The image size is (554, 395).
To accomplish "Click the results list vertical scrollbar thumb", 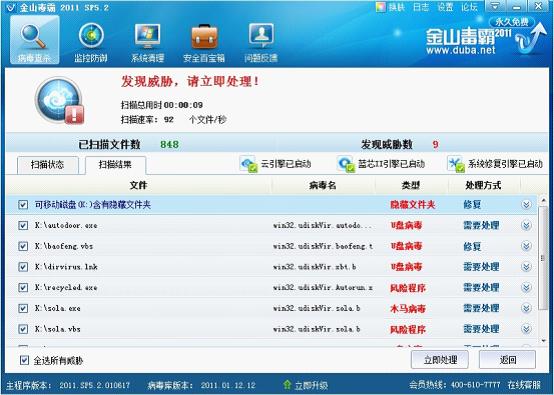I will (543, 258).
